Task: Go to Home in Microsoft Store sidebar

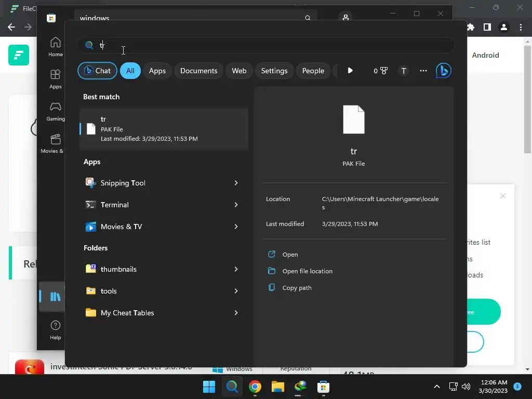Action: click(x=55, y=47)
